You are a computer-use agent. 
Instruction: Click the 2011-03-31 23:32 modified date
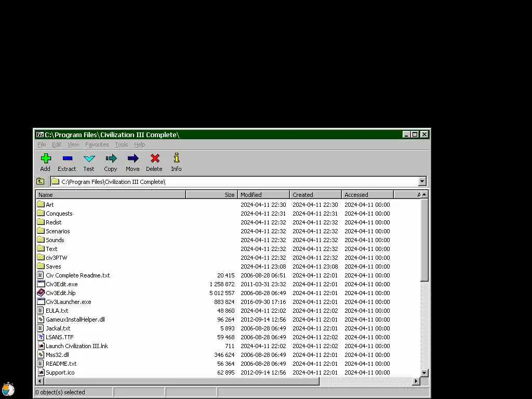click(x=263, y=284)
